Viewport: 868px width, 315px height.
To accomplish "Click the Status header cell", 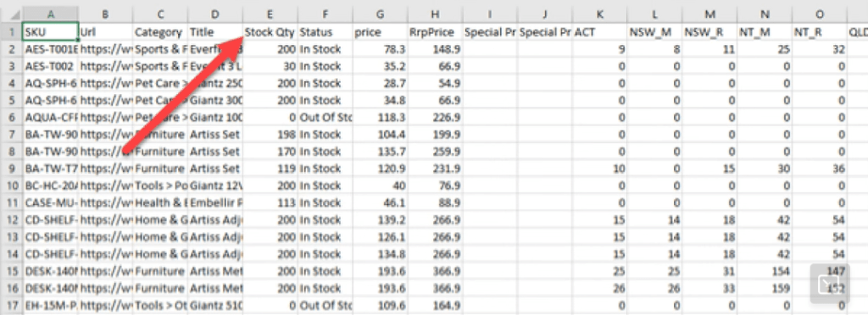I will pos(325,33).
